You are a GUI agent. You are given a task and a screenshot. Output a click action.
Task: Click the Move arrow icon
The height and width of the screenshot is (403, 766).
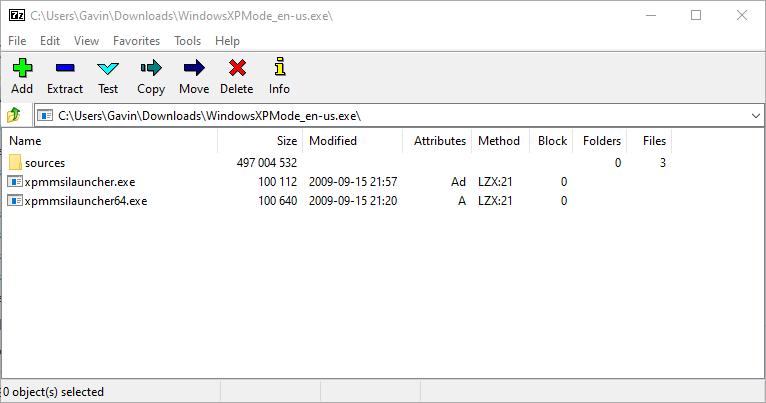point(194,68)
